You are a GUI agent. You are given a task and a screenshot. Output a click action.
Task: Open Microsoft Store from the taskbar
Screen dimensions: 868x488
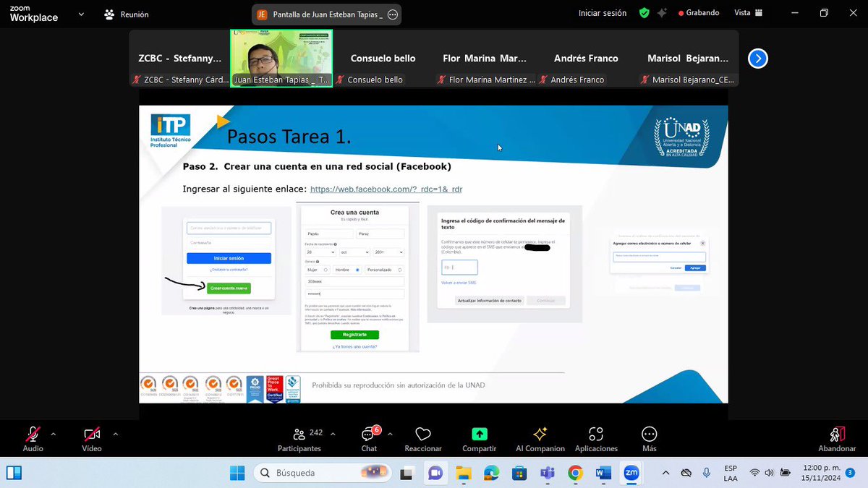click(x=519, y=473)
